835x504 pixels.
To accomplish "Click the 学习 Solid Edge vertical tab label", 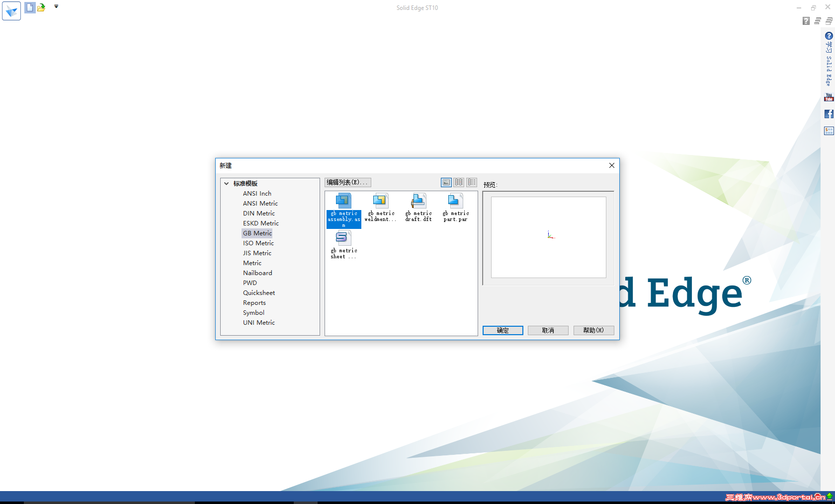I will [x=829, y=64].
